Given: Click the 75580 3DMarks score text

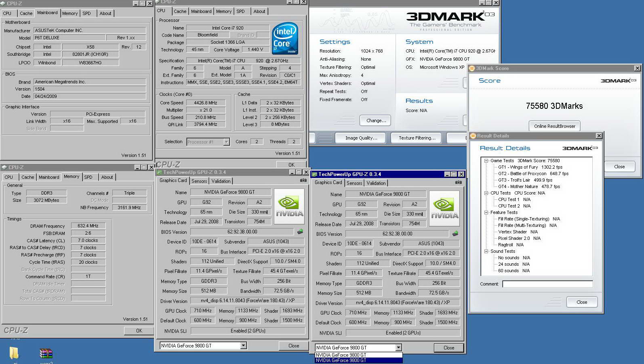Looking at the screenshot, I should click(x=554, y=106).
